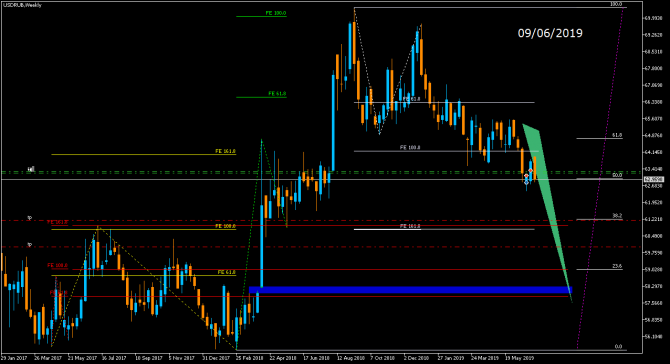Select the 09/06/2019 date text label
Viewport: 670px width, 364px height.
[550, 33]
